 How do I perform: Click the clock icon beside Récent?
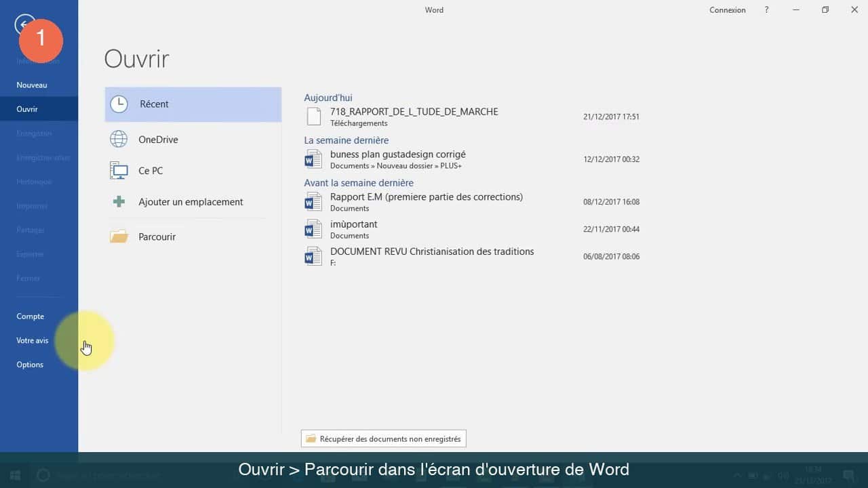[119, 104]
